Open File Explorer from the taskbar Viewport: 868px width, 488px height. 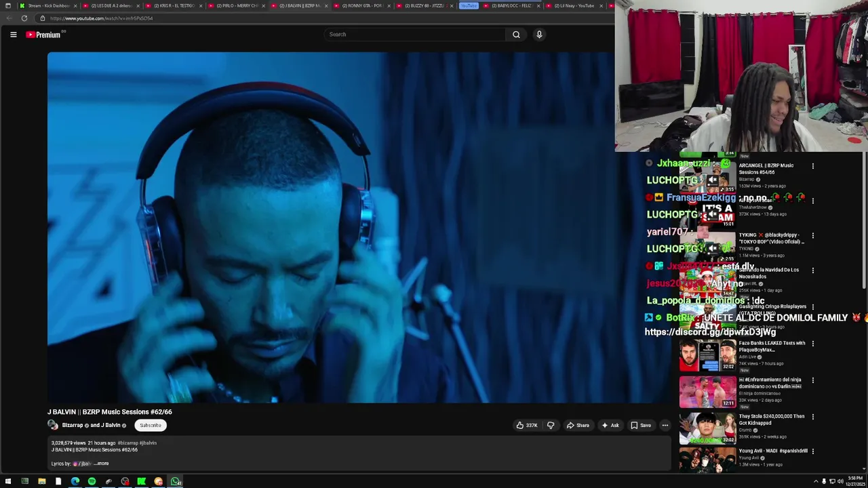[x=41, y=482]
